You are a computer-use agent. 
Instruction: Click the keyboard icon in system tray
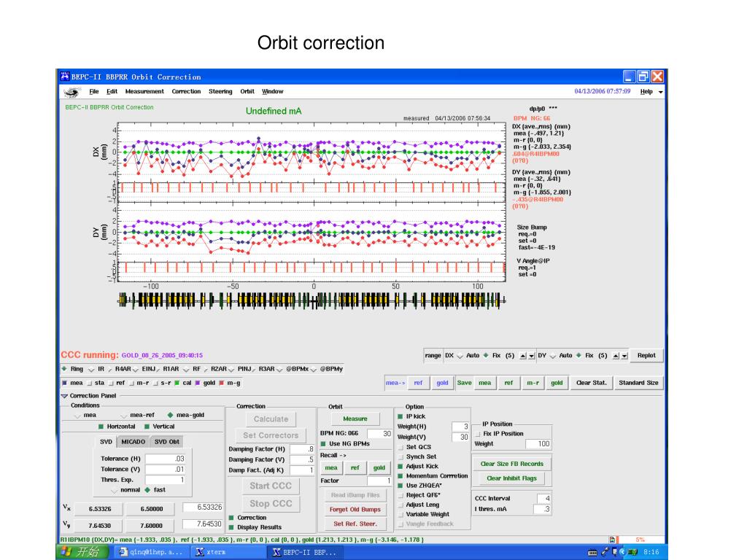click(592, 553)
